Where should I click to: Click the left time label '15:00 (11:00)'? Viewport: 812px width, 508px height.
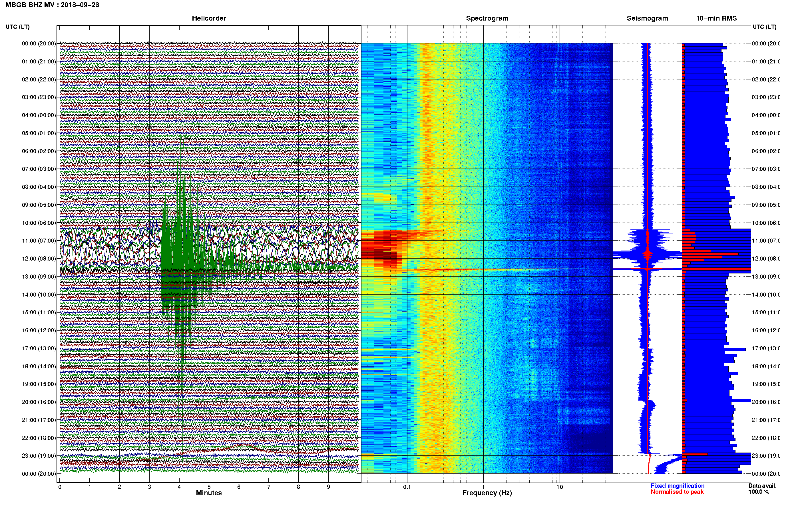(x=39, y=312)
